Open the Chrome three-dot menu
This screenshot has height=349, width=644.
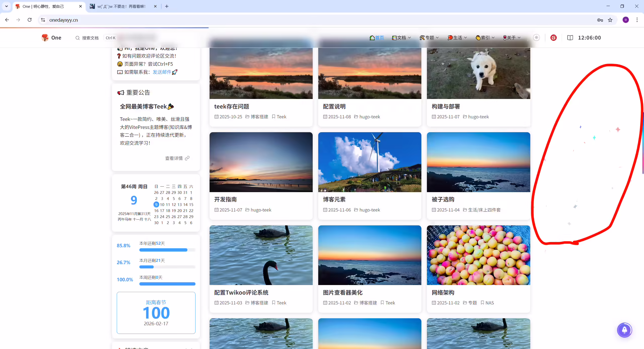(637, 20)
